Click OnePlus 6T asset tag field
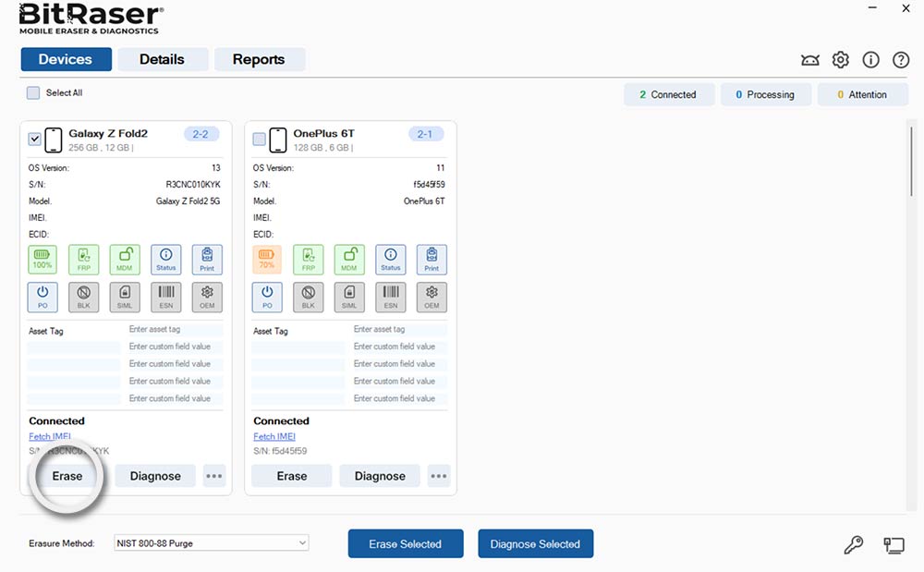 pyautogui.click(x=399, y=329)
